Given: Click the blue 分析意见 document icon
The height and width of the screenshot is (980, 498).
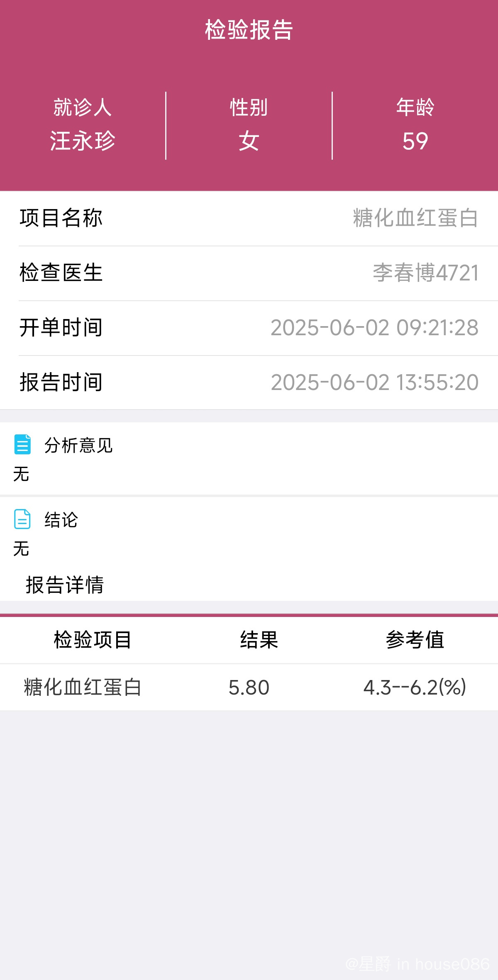Looking at the screenshot, I should pyautogui.click(x=22, y=444).
